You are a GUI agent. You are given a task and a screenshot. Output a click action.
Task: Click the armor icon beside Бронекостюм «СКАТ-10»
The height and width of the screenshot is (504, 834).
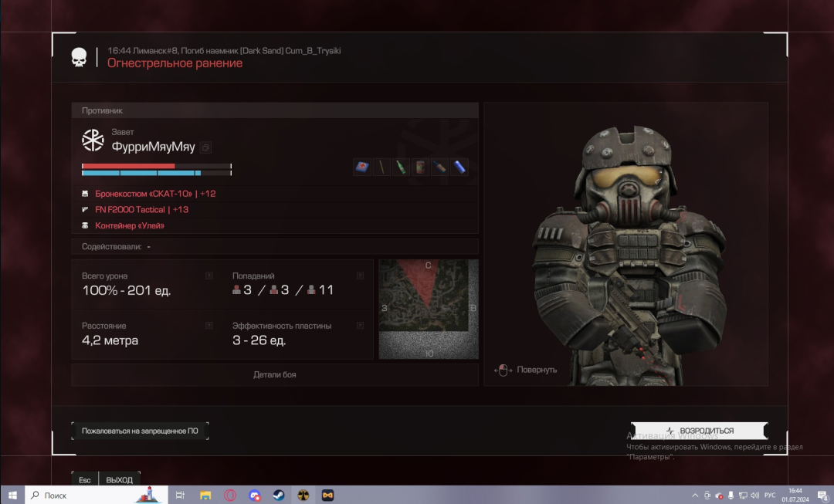click(x=85, y=194)
